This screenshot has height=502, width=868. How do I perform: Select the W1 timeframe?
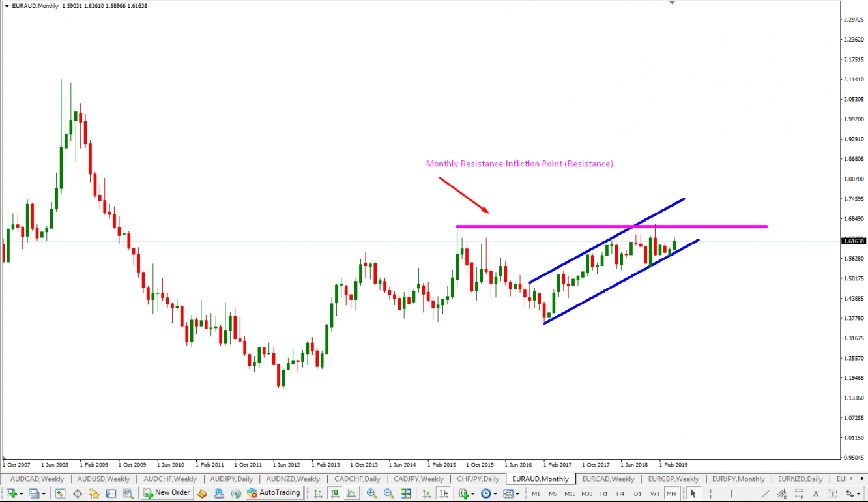point(655,494)
